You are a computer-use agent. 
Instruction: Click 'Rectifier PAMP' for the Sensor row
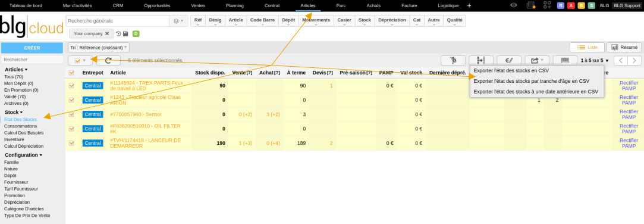coord(629,114)
